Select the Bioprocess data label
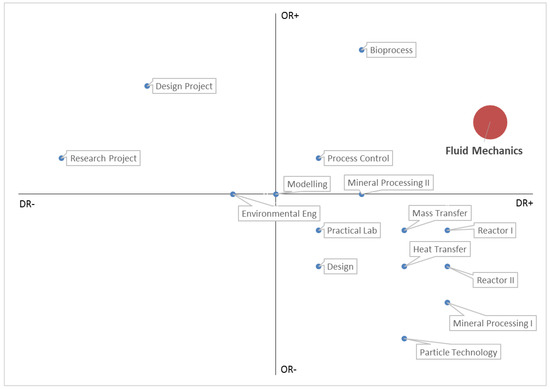This screenshot has height=389, width=550. tap(391, 50)
